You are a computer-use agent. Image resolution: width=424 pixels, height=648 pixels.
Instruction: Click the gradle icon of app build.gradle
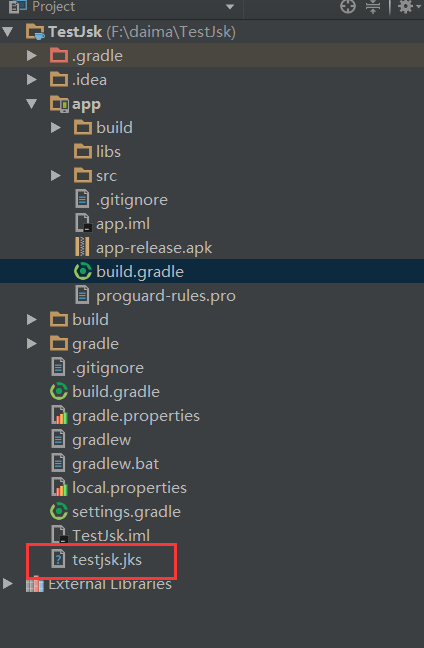coord(83,272)
